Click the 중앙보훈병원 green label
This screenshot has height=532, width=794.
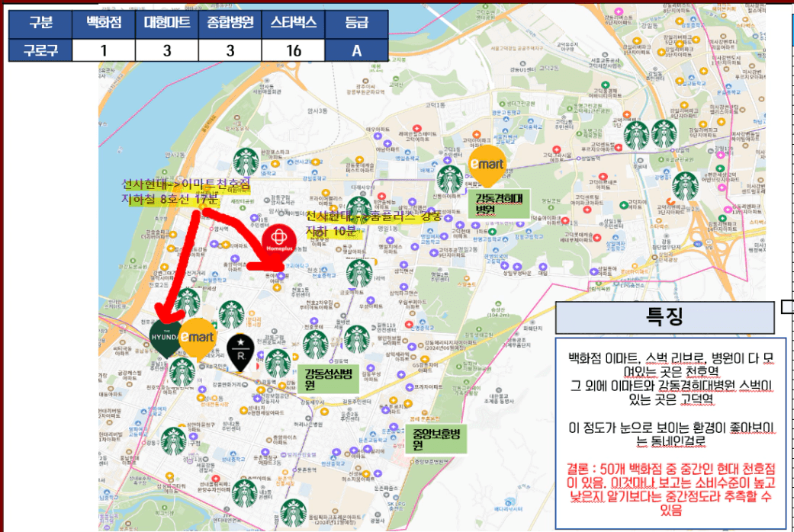tap(436, 439)
